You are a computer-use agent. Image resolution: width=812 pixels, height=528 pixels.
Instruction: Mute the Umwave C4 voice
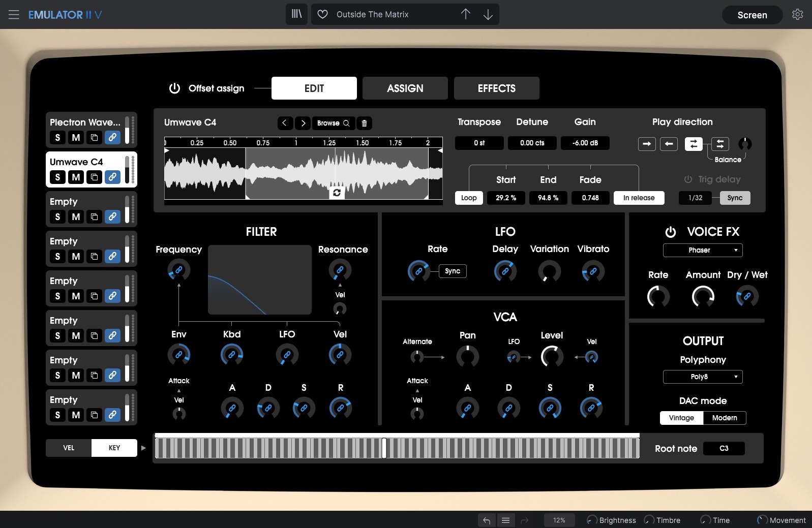pos(76,177)
